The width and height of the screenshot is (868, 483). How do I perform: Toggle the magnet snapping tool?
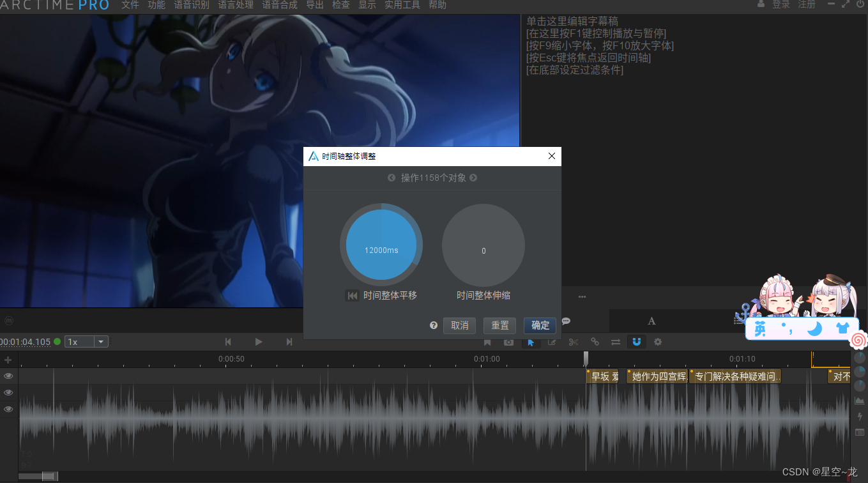click(x=636, y=342)
